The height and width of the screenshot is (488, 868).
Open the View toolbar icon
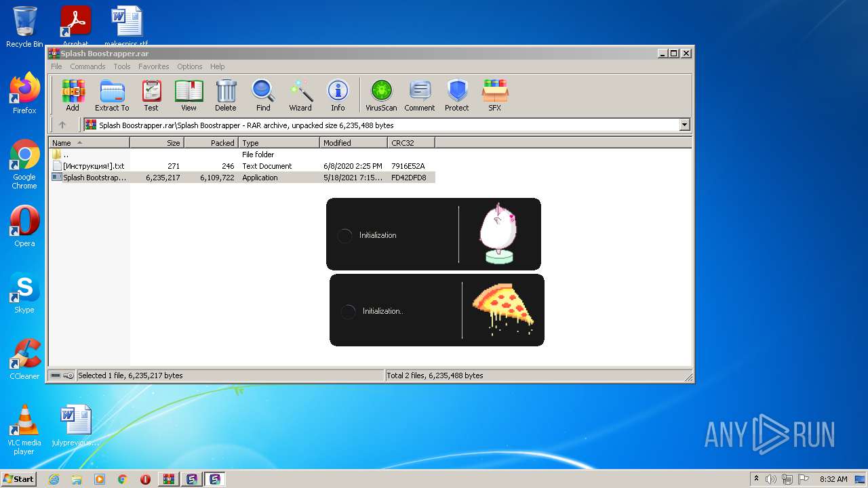click(x=189, y=96)
